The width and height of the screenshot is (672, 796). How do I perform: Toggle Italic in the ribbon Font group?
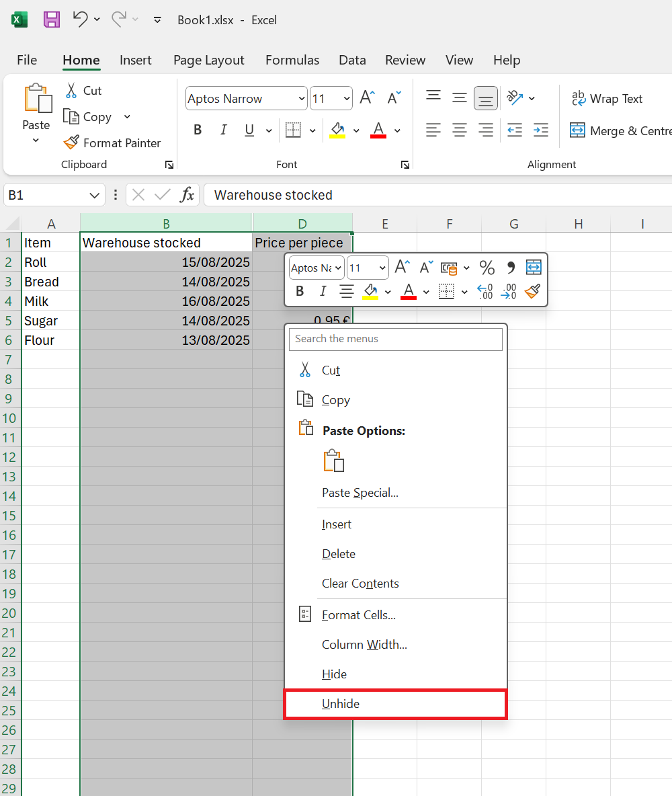pos(223,130)
